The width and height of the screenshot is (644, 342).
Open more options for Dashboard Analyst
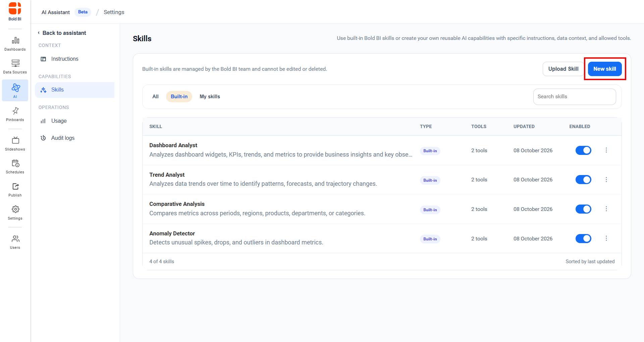click(x=606, y=150)
